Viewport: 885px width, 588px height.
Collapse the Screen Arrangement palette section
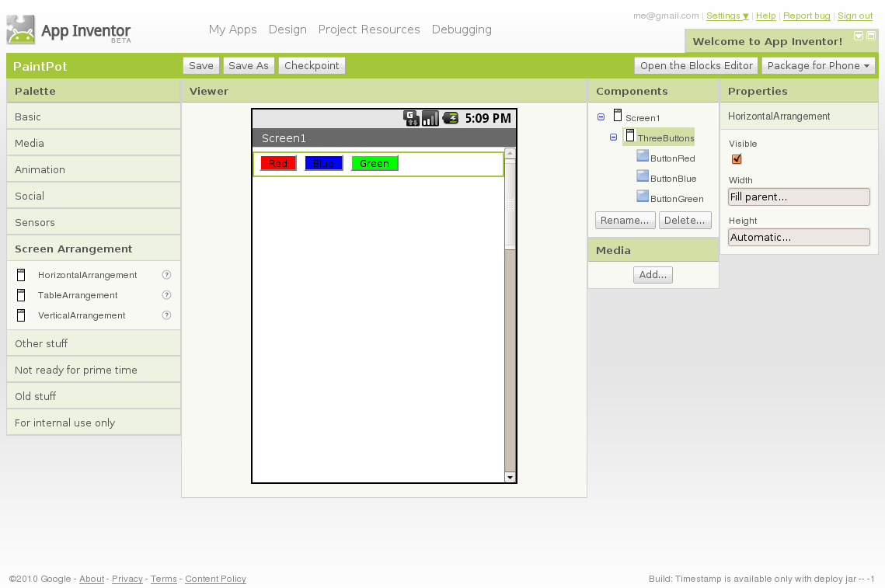pyautogui.click(x=94, y=249)
